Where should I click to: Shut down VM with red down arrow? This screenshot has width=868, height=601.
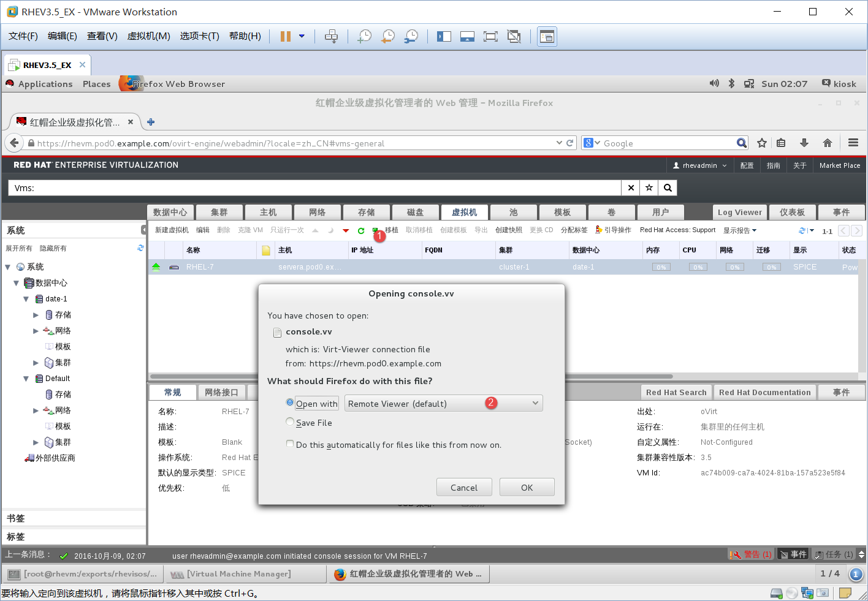point(346,230)
